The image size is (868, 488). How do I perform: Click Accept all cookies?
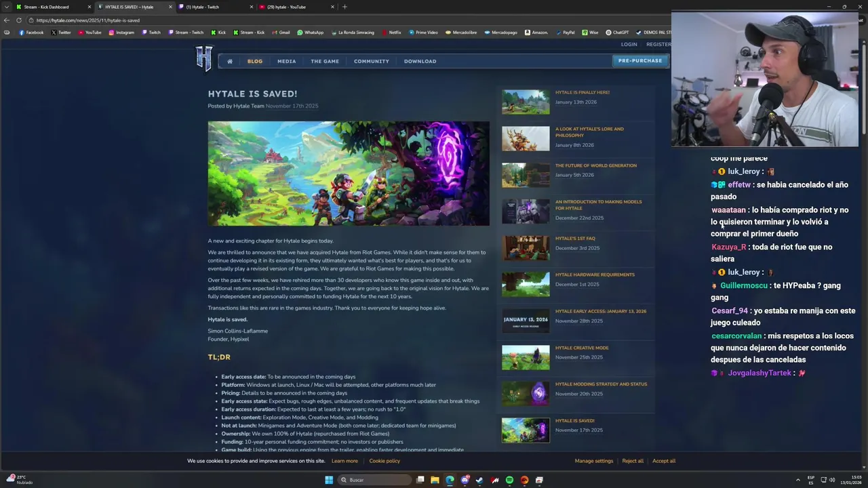point(664,461)
